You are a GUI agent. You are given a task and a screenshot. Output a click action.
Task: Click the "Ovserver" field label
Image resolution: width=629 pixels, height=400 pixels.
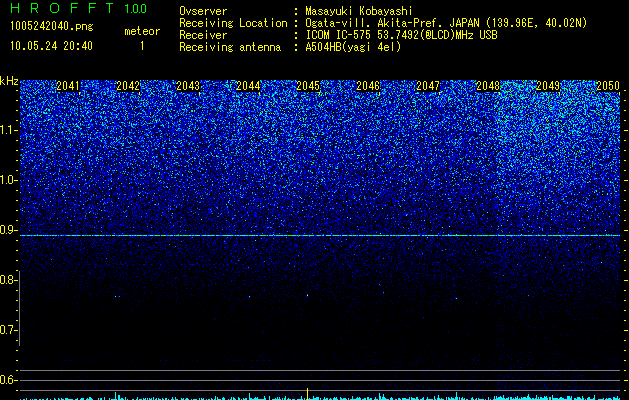[203, 11]
